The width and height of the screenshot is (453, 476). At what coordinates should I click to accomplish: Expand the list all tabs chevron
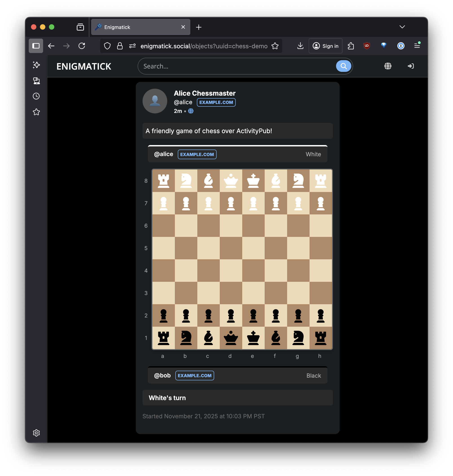pos(402,27)
